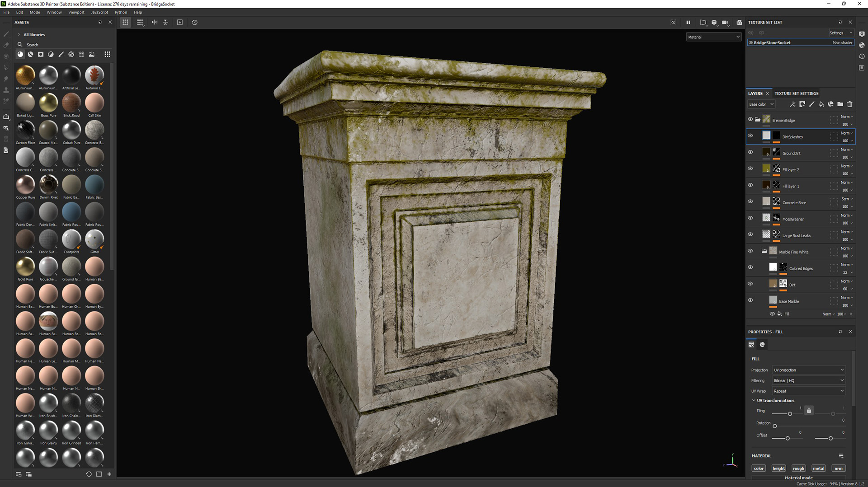Click the rough material channel button
Screen dimensions: 868x487
[x=798, y=468]
